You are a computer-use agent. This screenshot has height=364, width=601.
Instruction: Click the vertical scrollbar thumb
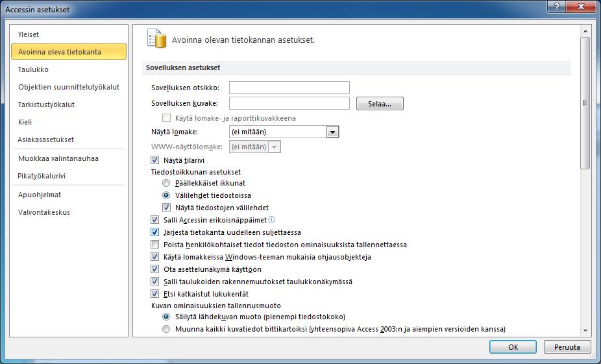(585, 103)
